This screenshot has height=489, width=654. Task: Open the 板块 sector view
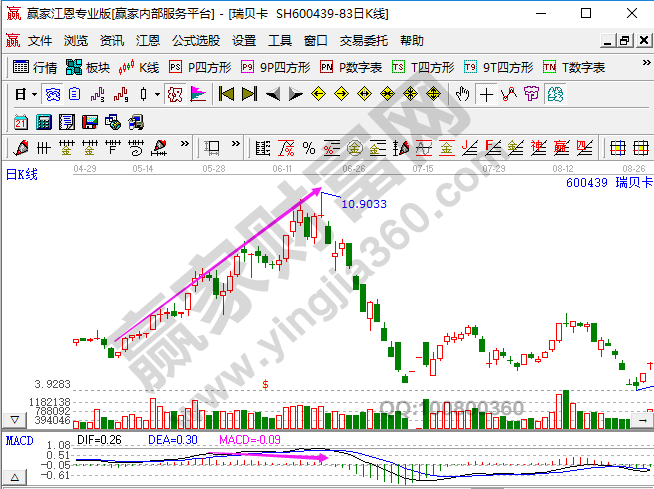point(88,67)
